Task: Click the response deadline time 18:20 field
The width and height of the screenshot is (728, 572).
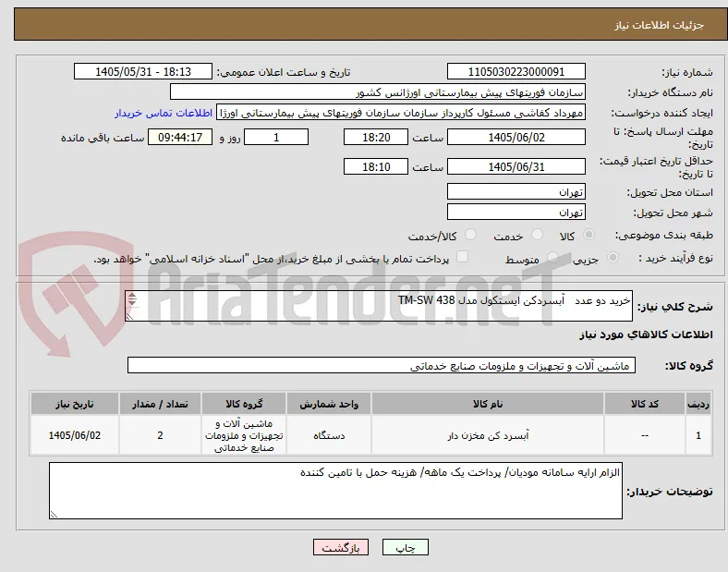Action: click(376, 137)
